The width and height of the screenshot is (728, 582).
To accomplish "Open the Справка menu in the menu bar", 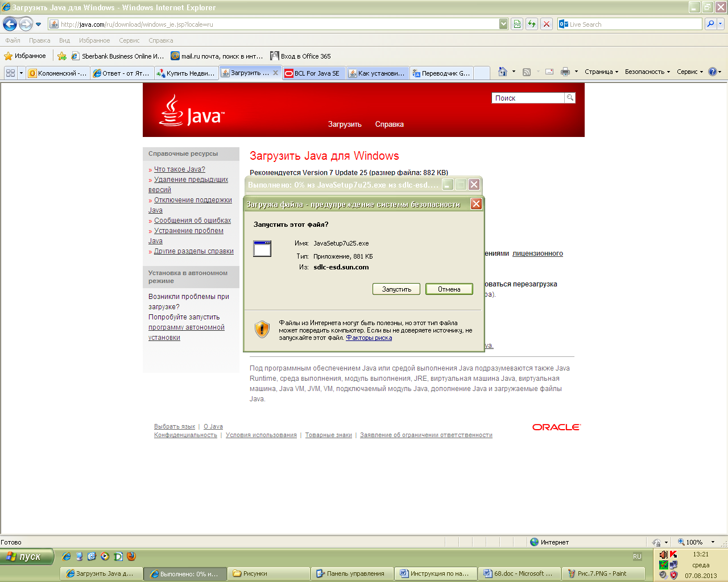I will [x=160, y=40].
